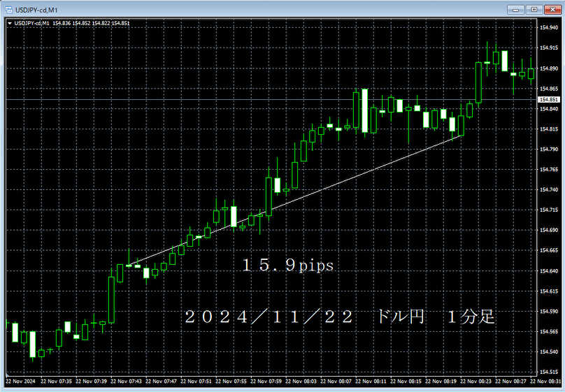
Task: Click the '22 Nov 07:39' time axis label
Action: click(91, 382)
